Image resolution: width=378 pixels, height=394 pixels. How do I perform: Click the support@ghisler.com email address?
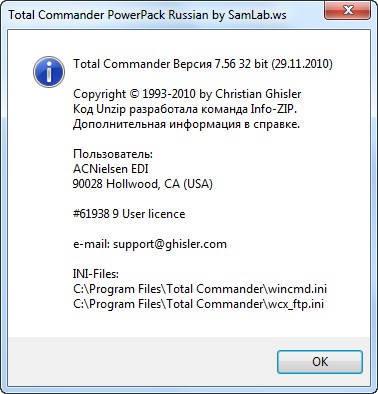coord(170,244)
